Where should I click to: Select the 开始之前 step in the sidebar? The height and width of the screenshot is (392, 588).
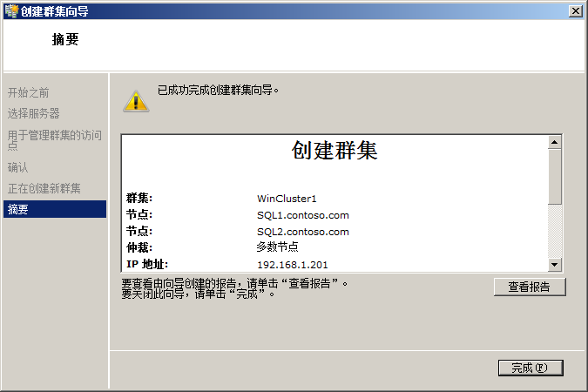[29, 91]
